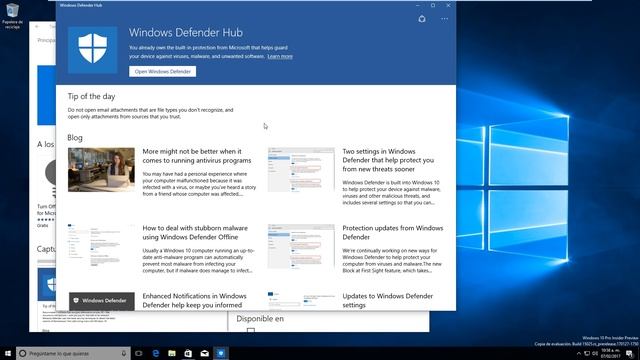Open 'Protection updates from Windows Defender' article

(392, 232)
